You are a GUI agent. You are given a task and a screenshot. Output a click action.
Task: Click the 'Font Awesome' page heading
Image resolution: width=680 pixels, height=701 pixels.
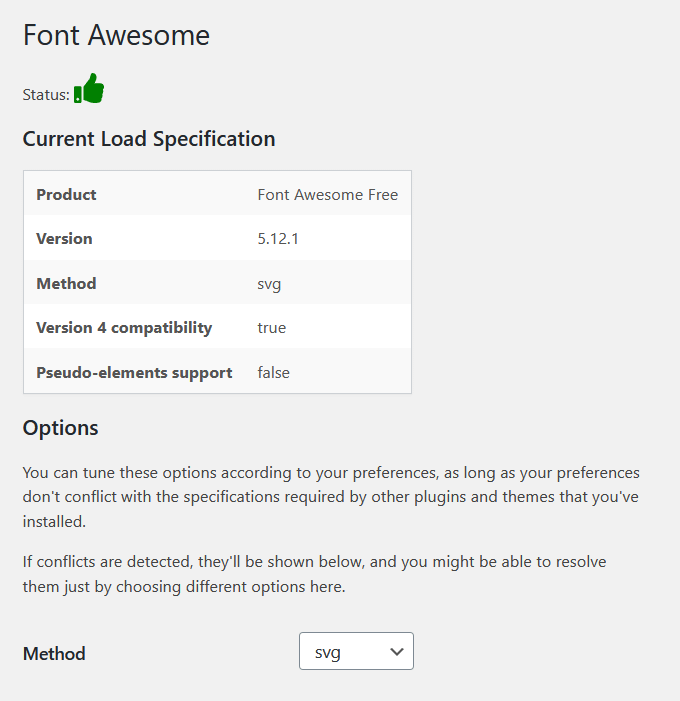point(116,35)
